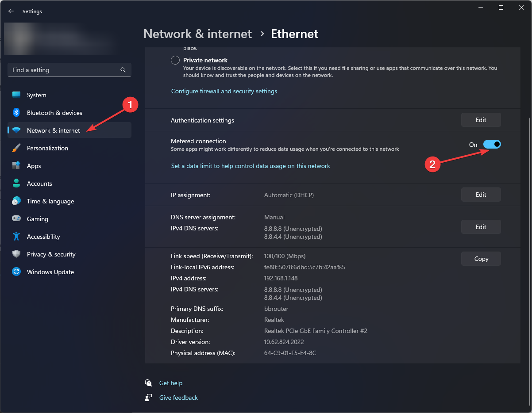Screen dimensions: 532x413
Task: Click the Time & language clock icon
Action: [x=16, y=201]
